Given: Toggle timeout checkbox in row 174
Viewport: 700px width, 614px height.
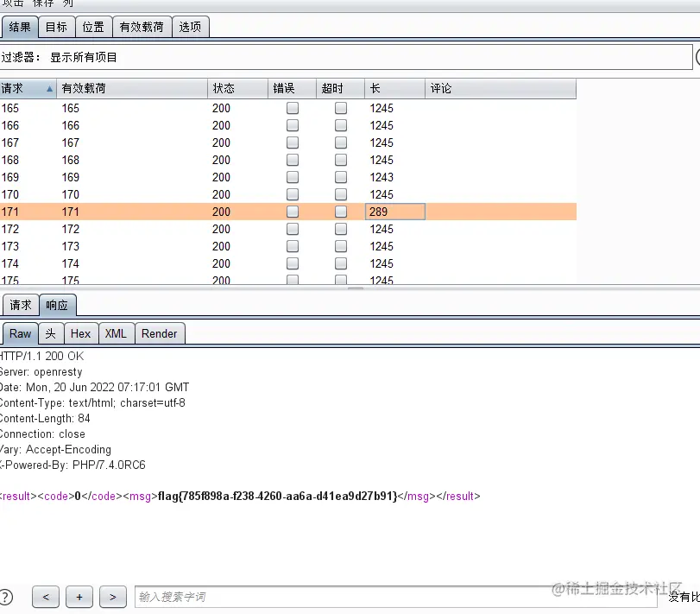Looking at the screenshot, I should click(341, 263).
